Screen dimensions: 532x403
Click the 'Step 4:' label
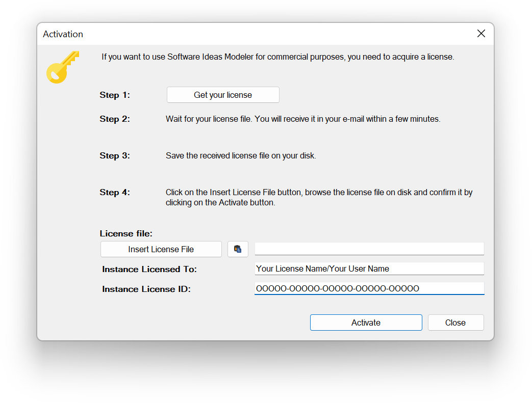115,193
